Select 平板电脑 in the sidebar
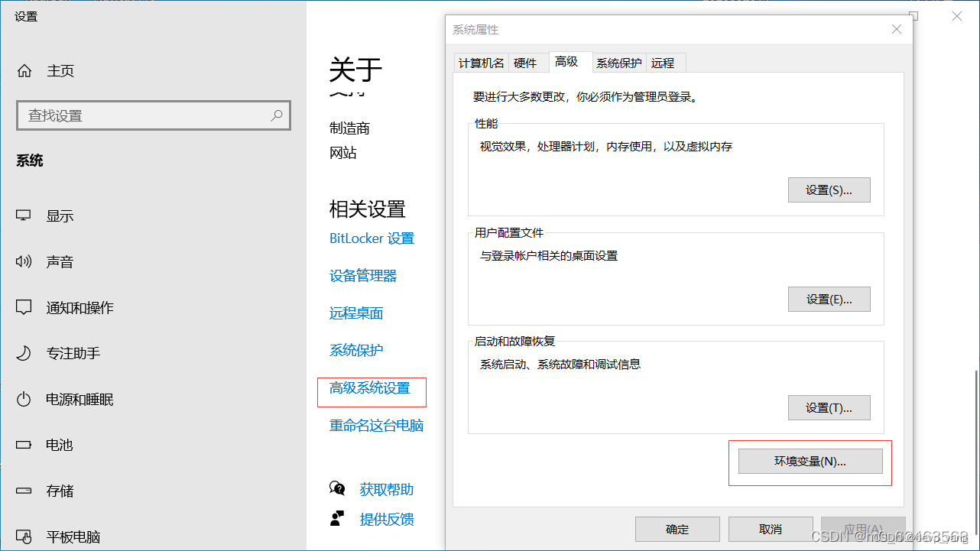Image resolution: width=980 pixels, height=551 pixels. click(73, 536)
